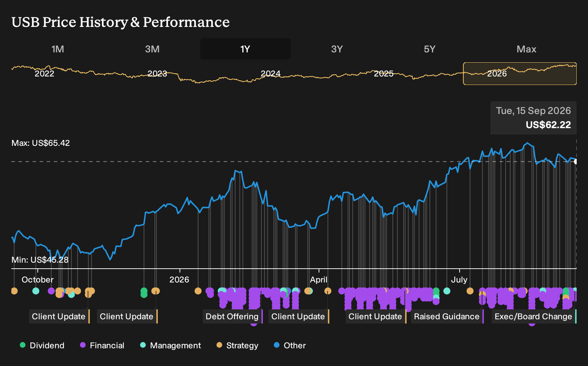Image resolution: width=588 pixels, height=366 pixels.
Task: Click the 'US$62.22' tooltip price
Action: coord(548,125)
